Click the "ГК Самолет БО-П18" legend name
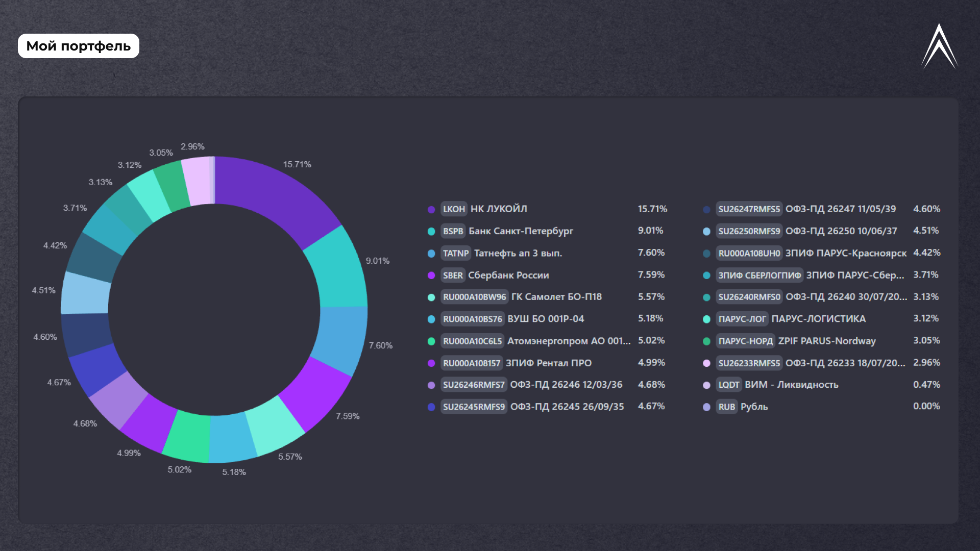Screen dimensions: 980x551 point(556,297)
